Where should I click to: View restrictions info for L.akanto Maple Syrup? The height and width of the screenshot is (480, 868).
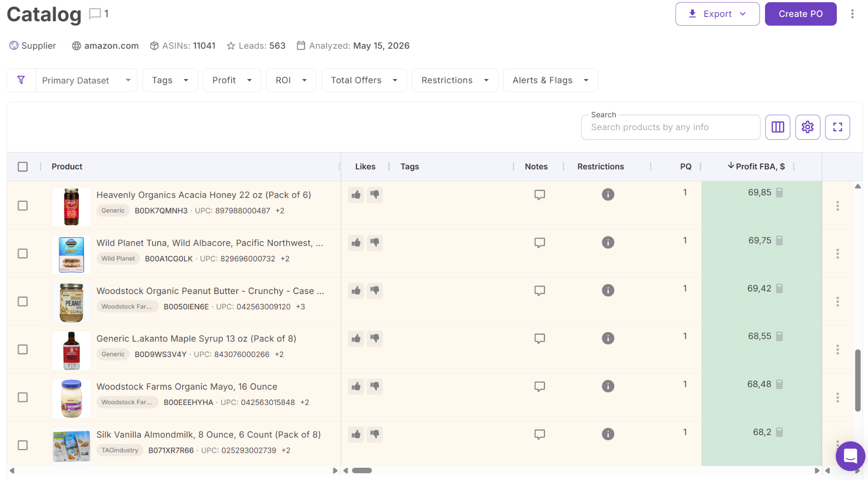(x=608, y=338)
